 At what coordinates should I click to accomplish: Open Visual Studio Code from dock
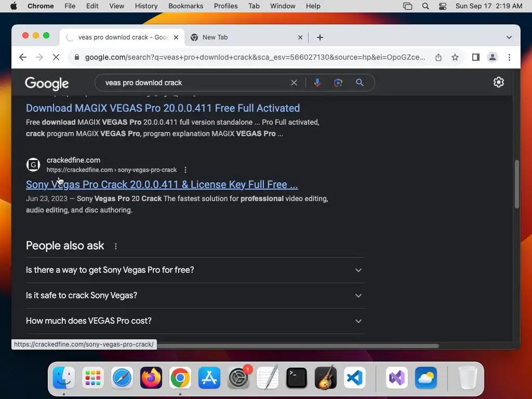(354, 378)
